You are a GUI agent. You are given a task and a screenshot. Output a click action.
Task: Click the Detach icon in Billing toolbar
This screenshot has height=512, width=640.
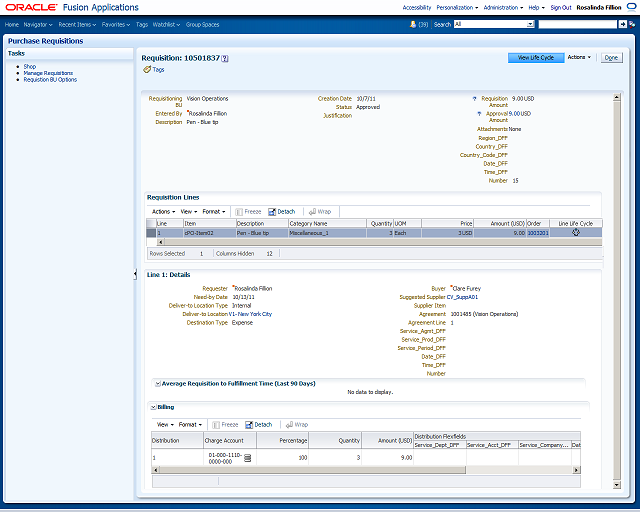click(249, 425)
